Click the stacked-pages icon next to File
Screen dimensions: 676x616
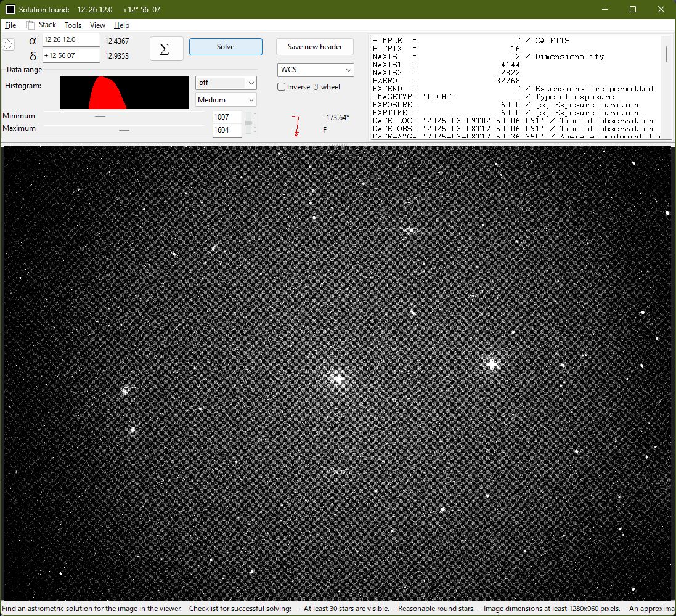click(29, 25)
